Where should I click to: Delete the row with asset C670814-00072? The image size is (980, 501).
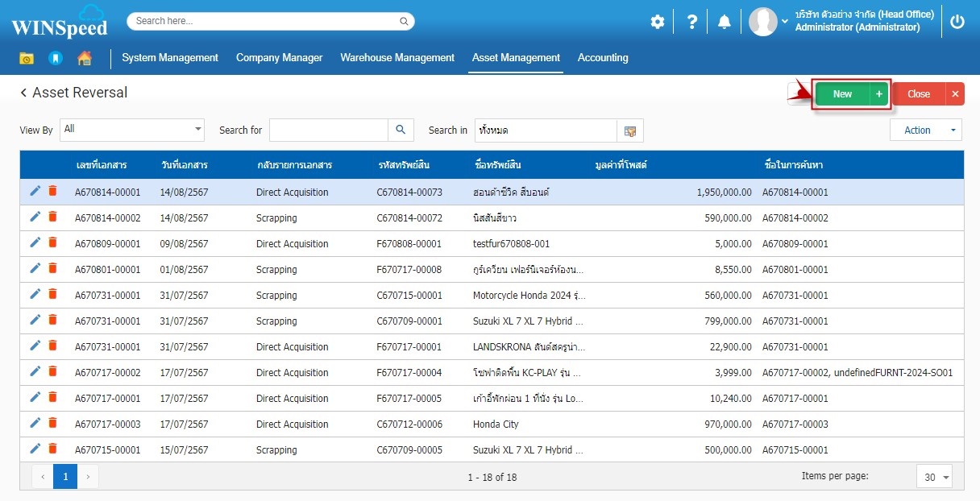click(52, 217)
